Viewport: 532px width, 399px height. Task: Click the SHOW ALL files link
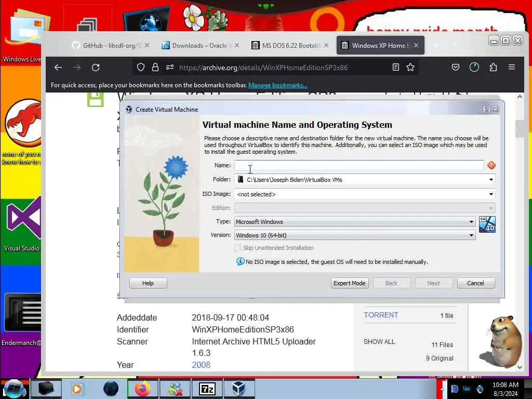[379, 342]
